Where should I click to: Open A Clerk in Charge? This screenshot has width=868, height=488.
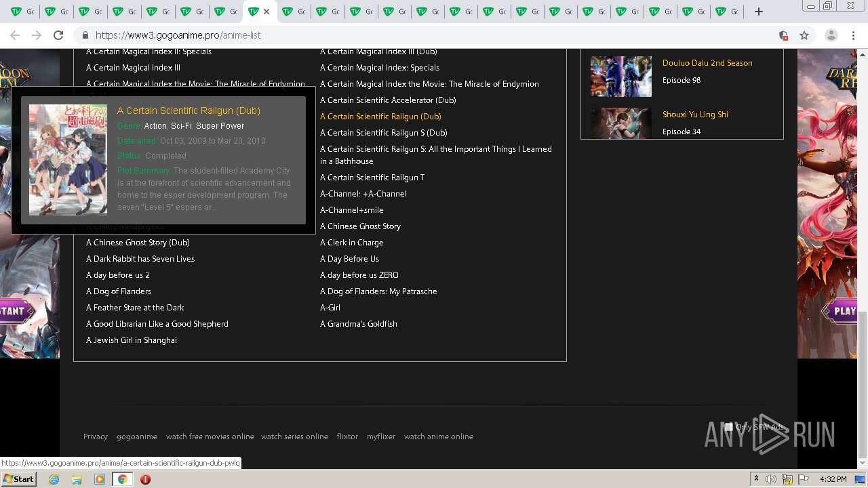(x=352, y=243)
